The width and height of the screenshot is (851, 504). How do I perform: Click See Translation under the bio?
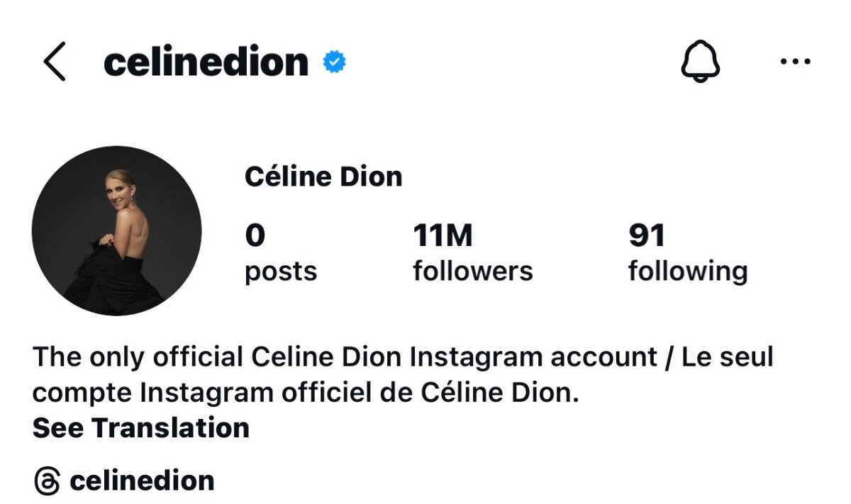pos(141,428)
